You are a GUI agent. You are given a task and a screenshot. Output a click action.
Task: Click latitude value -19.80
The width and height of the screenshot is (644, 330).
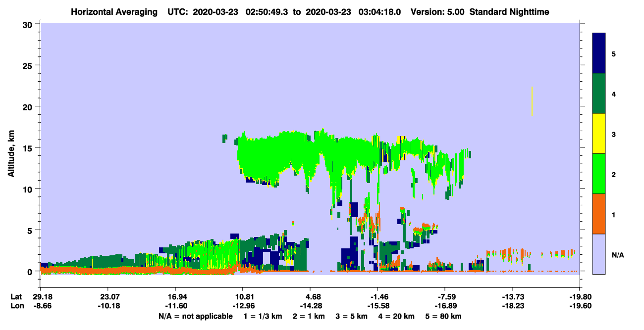[580, 297]
